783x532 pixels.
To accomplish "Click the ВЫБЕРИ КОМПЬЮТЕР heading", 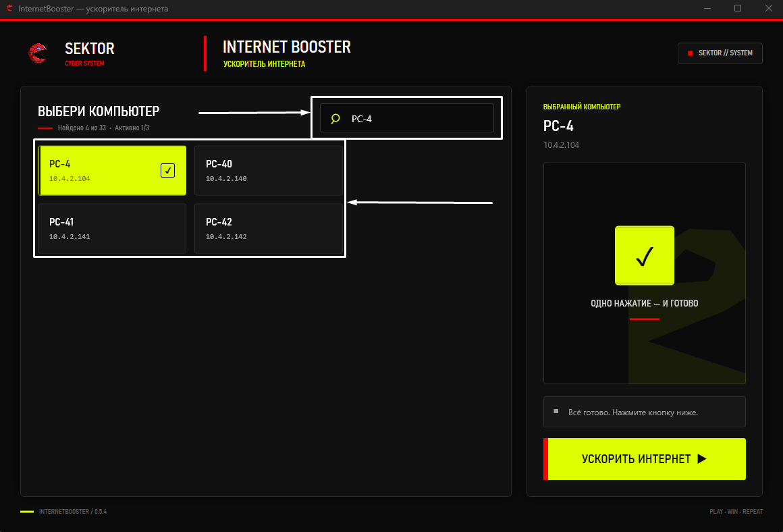I will click(x=99, y=111).
